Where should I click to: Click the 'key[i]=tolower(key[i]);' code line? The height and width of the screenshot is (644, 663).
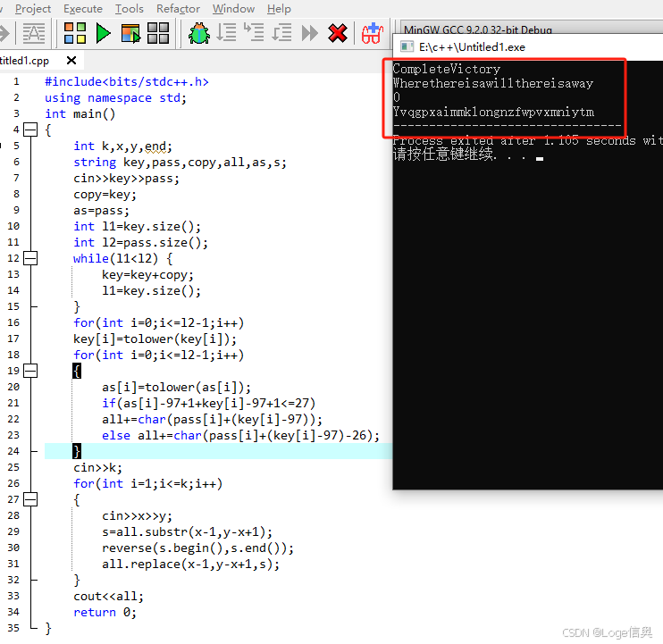pos(155,339)
